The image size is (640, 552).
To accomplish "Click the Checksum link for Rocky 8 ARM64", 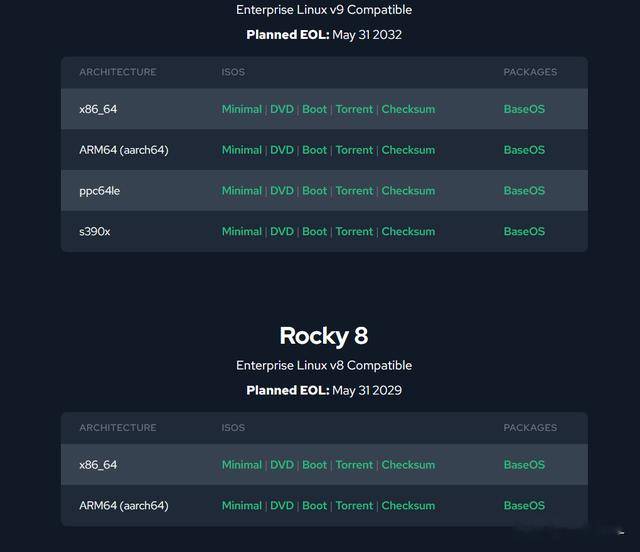I will click(408, 505).
